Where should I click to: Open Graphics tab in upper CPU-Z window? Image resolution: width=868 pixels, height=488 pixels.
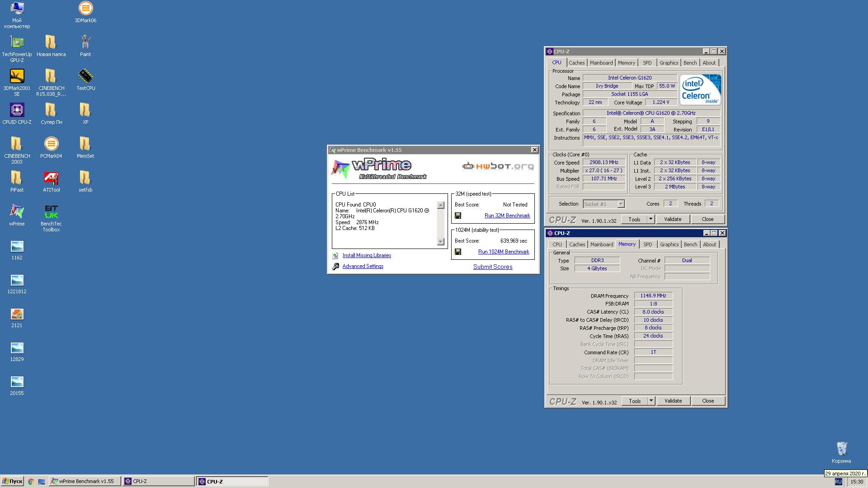click(669, 63)
